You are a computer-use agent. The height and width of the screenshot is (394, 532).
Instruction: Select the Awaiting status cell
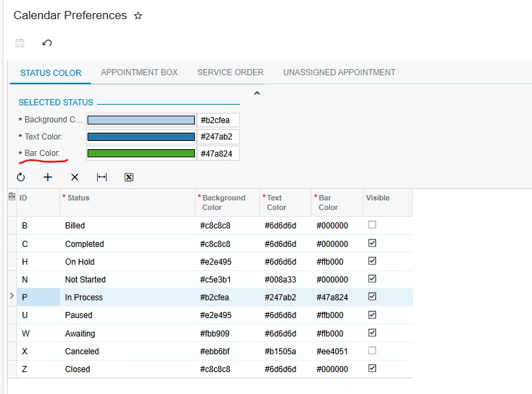point(128,333)
